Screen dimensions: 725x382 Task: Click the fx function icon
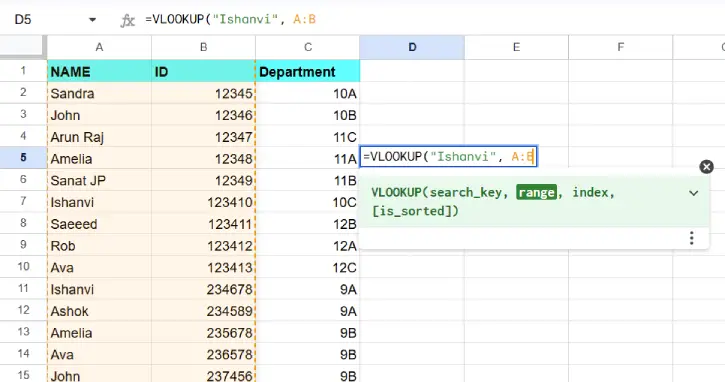click(x=128, y=20)
